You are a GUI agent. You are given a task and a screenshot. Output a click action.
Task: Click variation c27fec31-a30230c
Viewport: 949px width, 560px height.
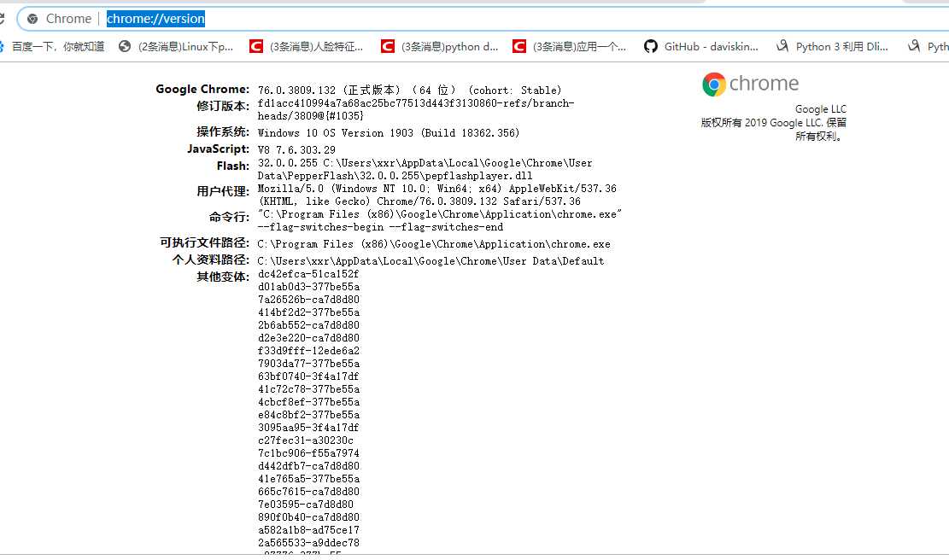tap(306, 440)
